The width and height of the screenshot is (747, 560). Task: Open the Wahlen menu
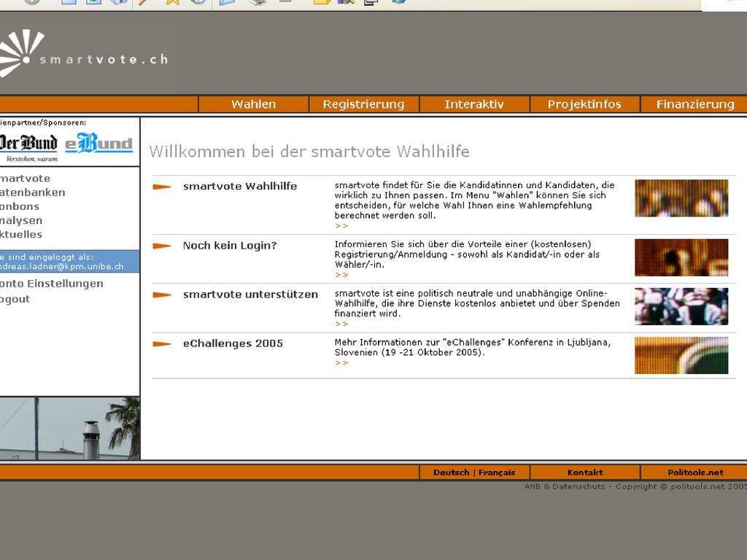253,104
